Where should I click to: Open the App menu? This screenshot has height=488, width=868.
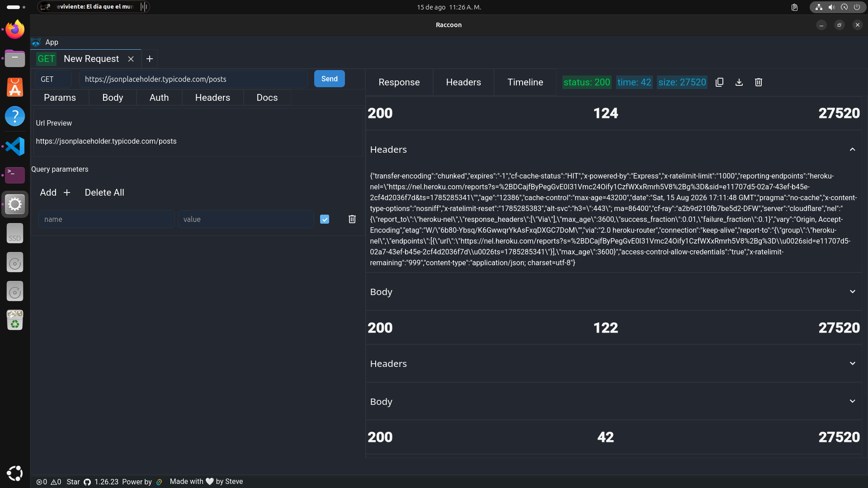52,42
